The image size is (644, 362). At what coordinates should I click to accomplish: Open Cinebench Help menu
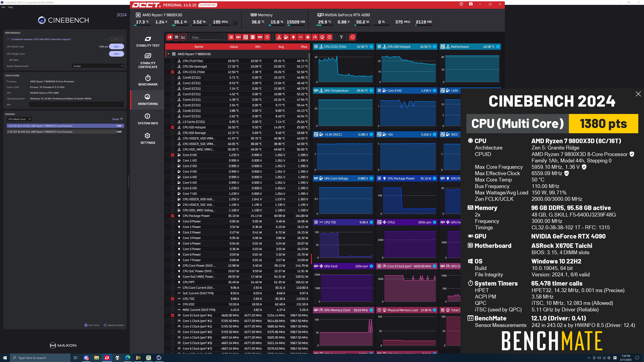pyautogui.click(x=11, y=7)
